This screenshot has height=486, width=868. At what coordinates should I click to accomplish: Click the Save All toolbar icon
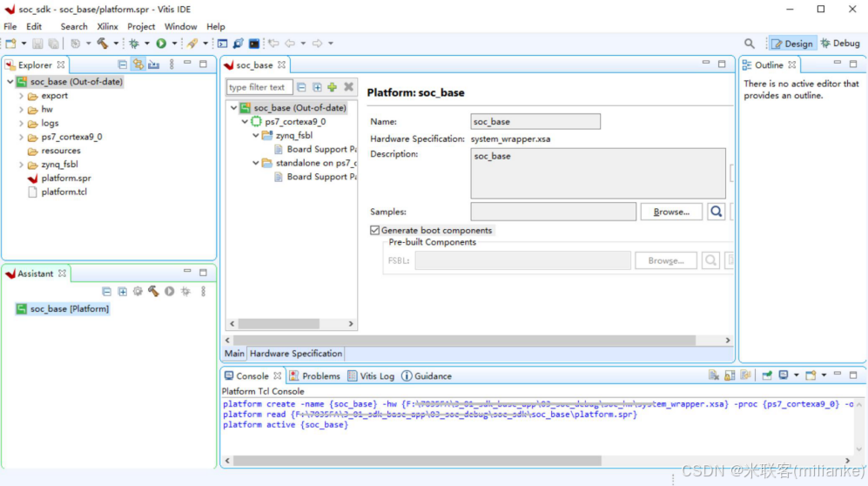(x=53, y=44)
